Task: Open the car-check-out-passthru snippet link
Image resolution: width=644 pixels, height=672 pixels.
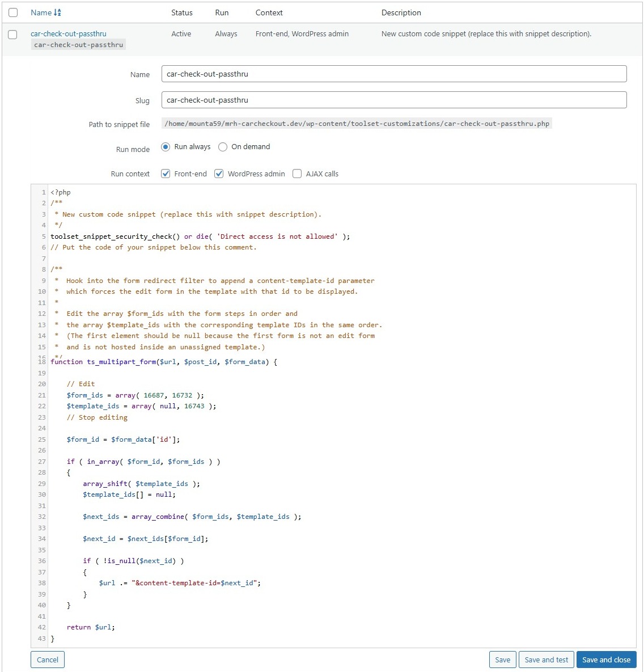Action: [x=69, y=33]
